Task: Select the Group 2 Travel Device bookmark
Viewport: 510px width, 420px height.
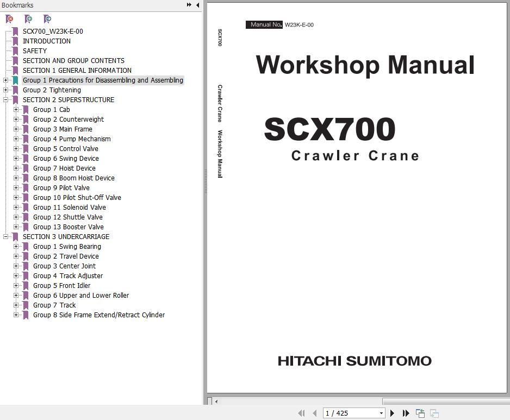Action: click(66, 256)
